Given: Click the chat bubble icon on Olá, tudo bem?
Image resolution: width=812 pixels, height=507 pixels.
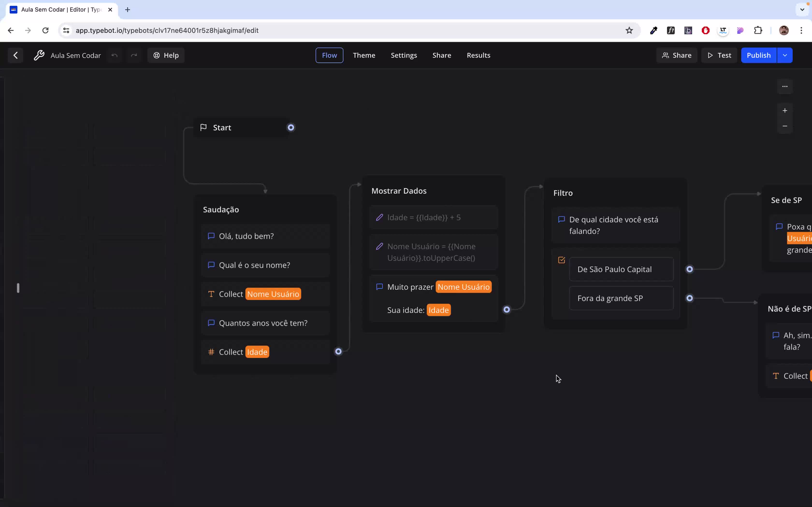Looking at the screenshot, I should click(211, 236).
